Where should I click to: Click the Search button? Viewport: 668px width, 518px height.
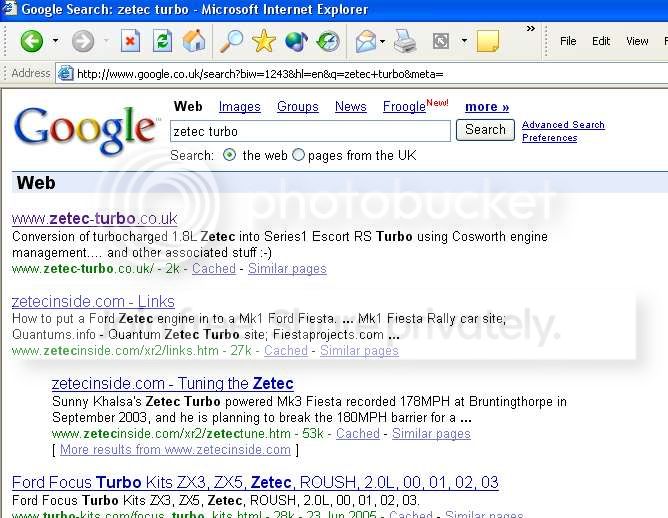pyautogui.click(x=485, y=130)
